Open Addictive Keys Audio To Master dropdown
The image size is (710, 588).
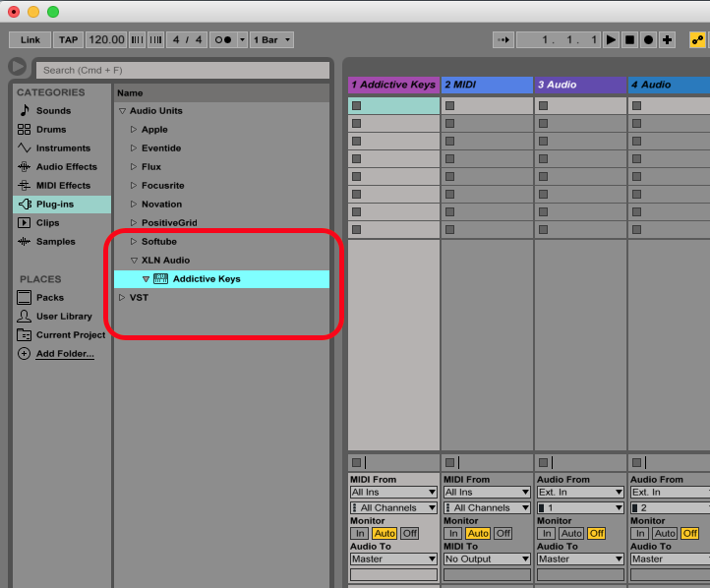[393, 559]
